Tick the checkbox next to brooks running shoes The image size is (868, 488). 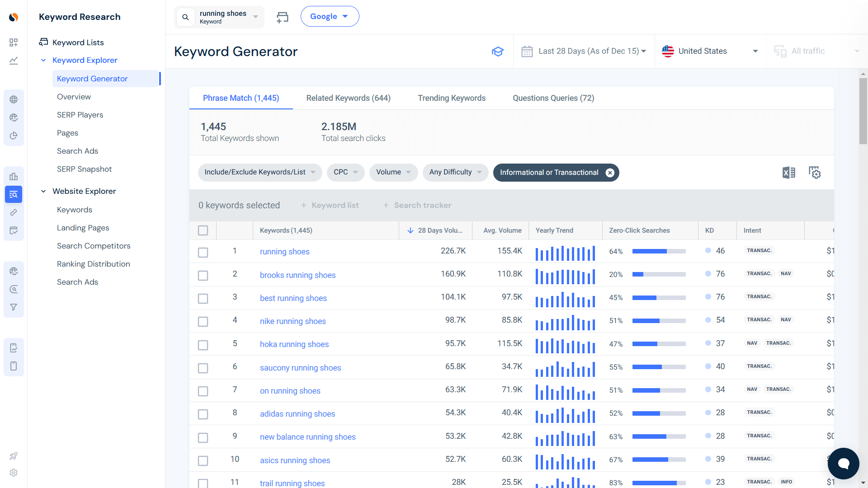point(203,275)
